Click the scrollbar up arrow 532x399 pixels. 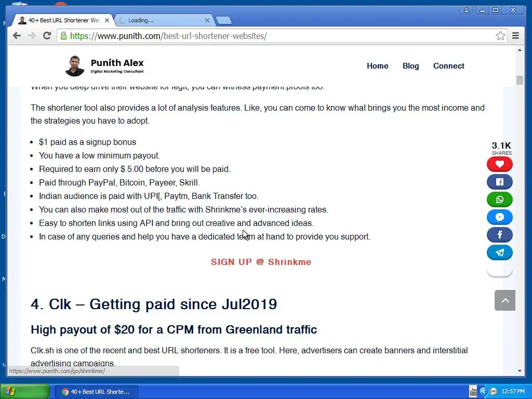[x=520, y=50]
